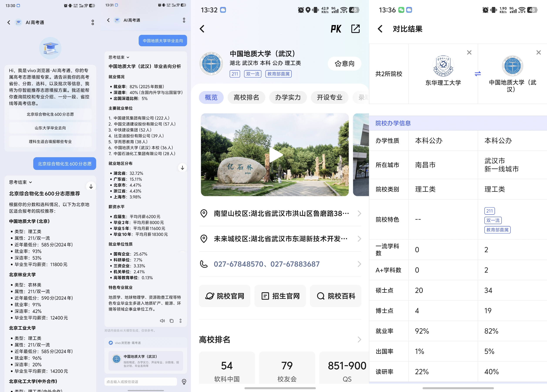Open 院校官网 link

pyautogui.click(x=225, y=296)
